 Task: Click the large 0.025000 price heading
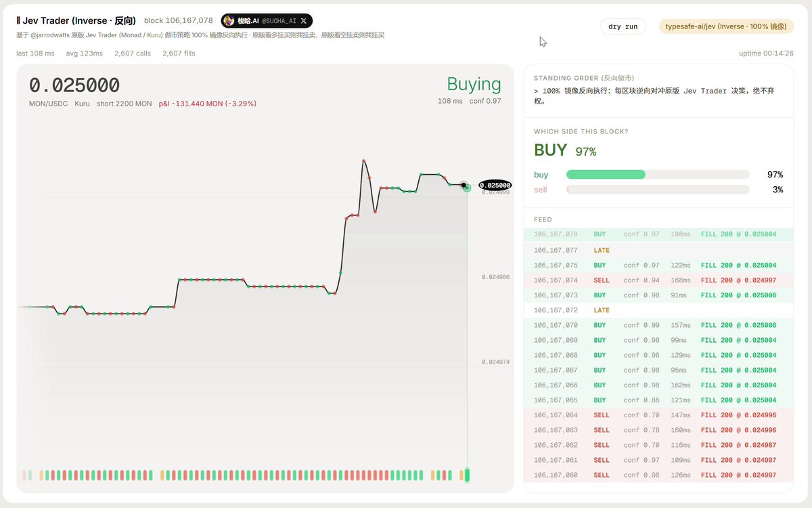click(x=74, y=85)
